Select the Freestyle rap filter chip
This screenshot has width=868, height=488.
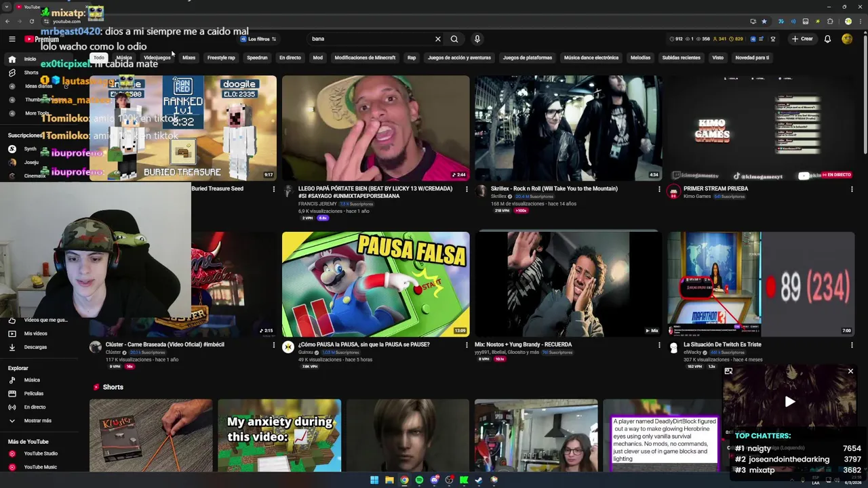pyautogui.click(x=221, y=58)
